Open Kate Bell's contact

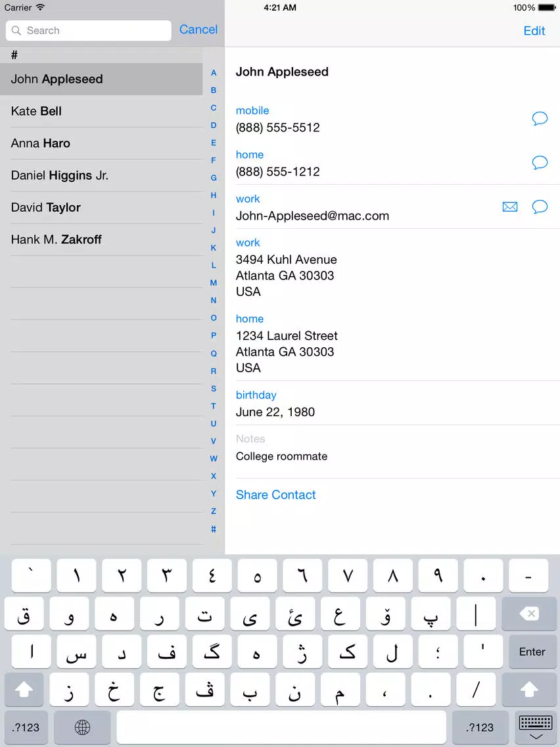coord(101,111)
